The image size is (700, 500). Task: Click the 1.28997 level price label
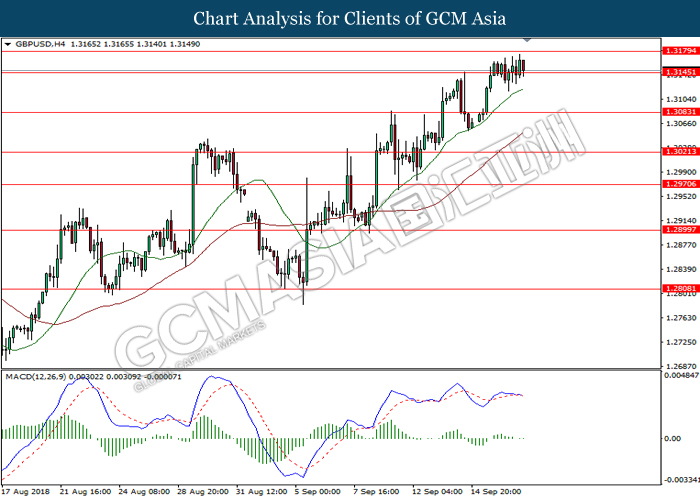pos(680,229)
